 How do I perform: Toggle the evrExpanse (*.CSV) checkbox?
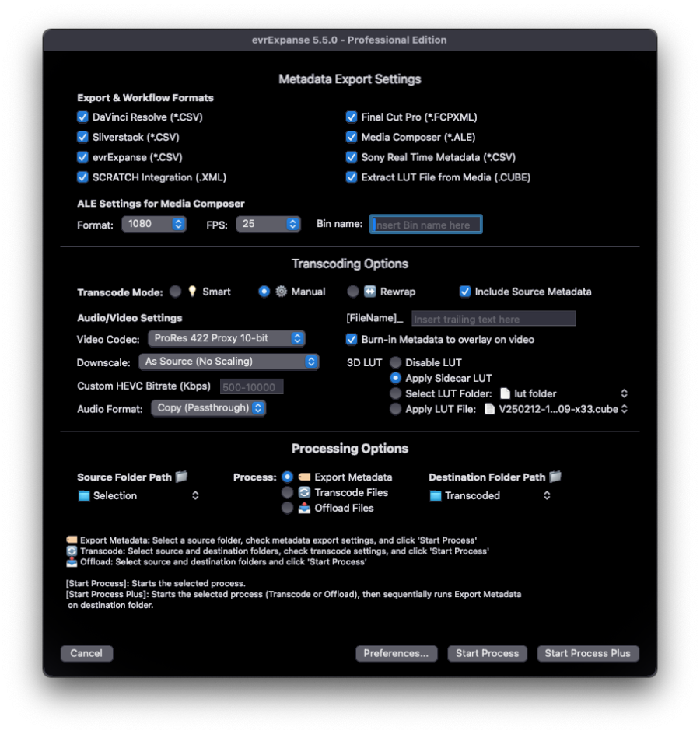pos(82,157)
